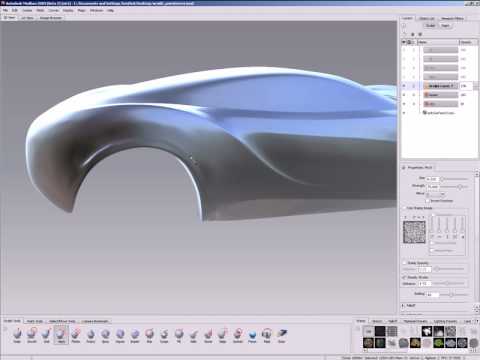Select the Smooth brush tool

(32, 334)
